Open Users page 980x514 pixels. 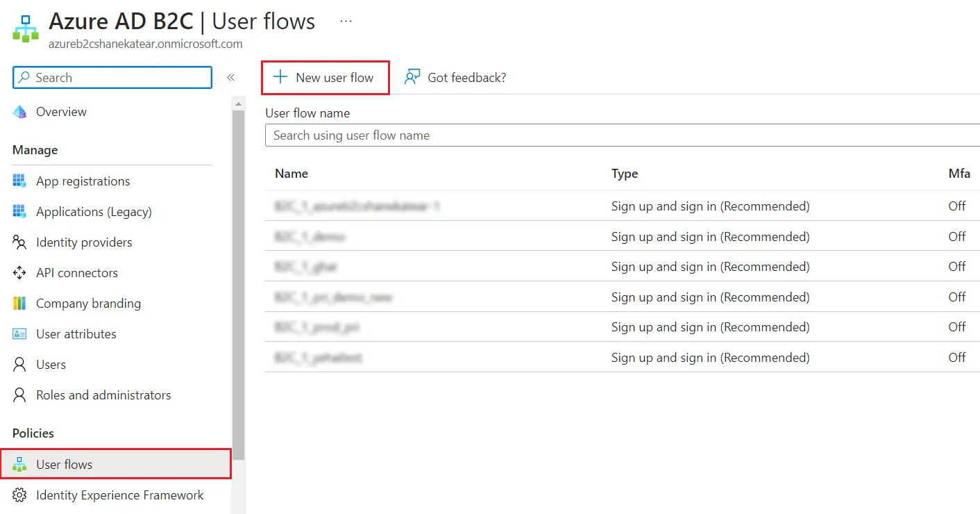tap(51, 365)
